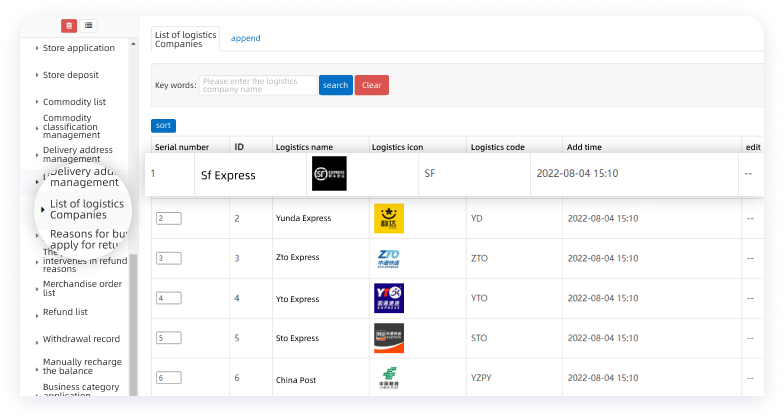The height and width of the screenshot is (420, 784).
Task: Click the Logistics code column header
Action: point(498,147)
